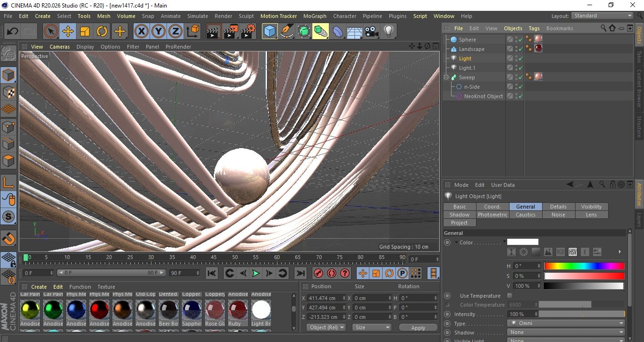Toggle the Sphere object's enabled checkmark
The image size is (644, 342).
click(x=520, y=40)
